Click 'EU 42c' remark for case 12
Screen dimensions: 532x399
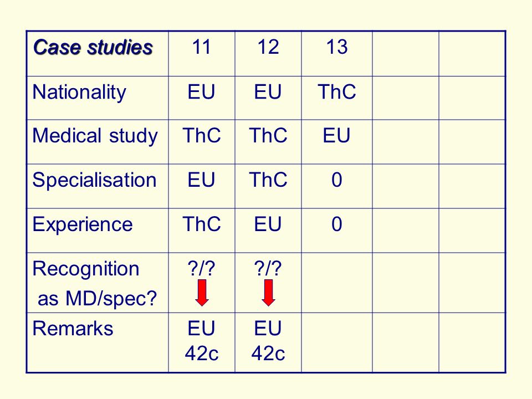[x=268, y=341]
